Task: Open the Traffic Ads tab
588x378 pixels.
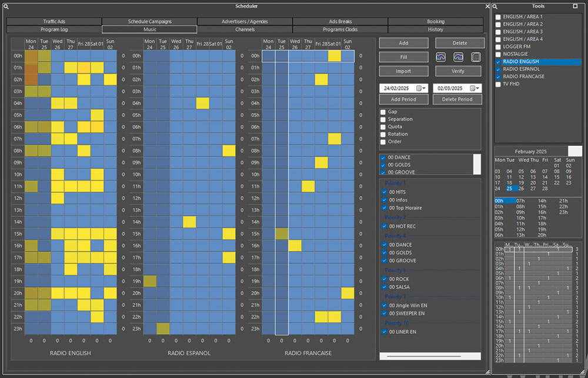Action: click(x=54, y=22)
